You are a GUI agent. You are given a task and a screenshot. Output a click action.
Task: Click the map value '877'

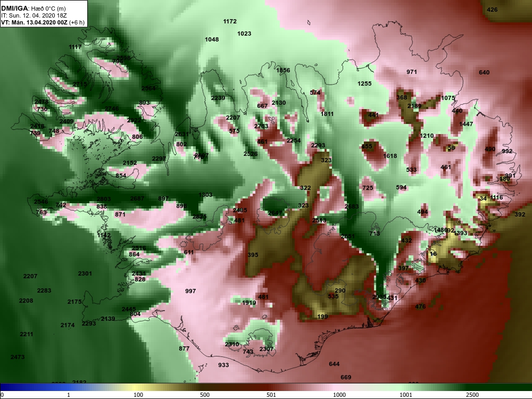tap(184, 348)
